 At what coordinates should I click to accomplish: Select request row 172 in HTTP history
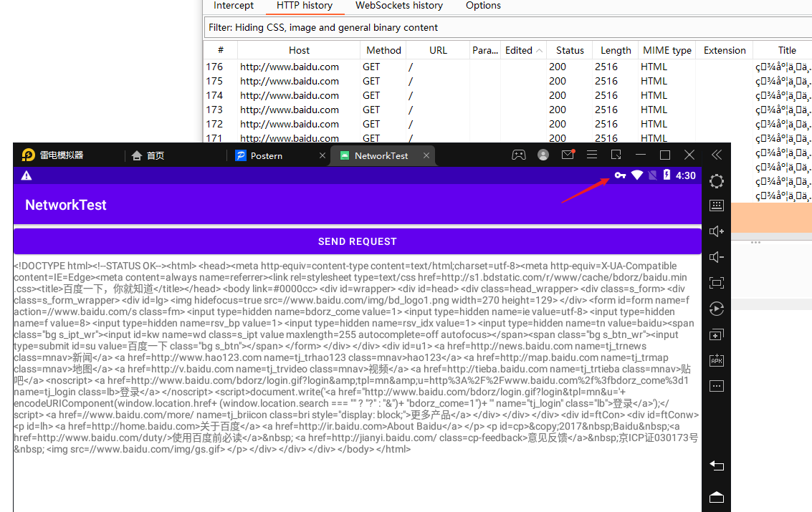(508, 124)
